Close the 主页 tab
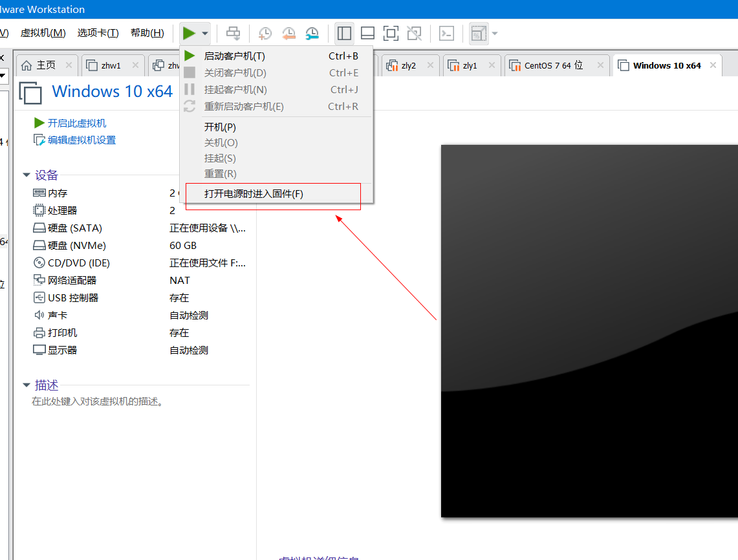Screen dimensions: 738x560 69,65
